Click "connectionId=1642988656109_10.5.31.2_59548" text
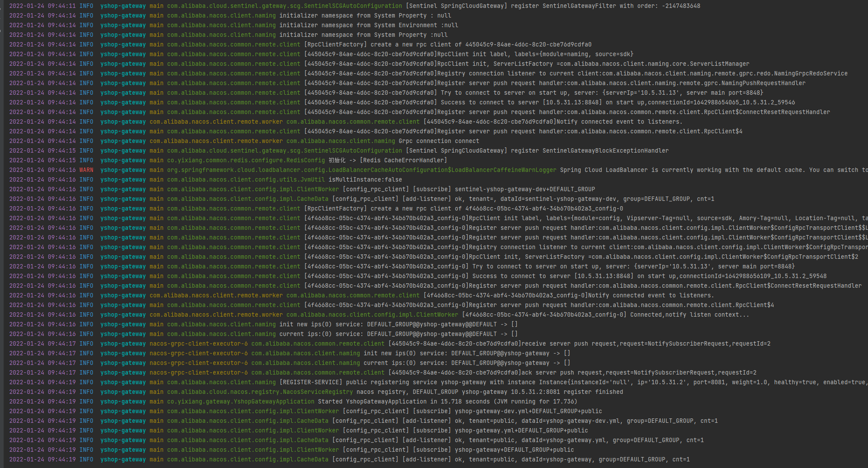The image size is (868, 468). [x=753, y=276]
